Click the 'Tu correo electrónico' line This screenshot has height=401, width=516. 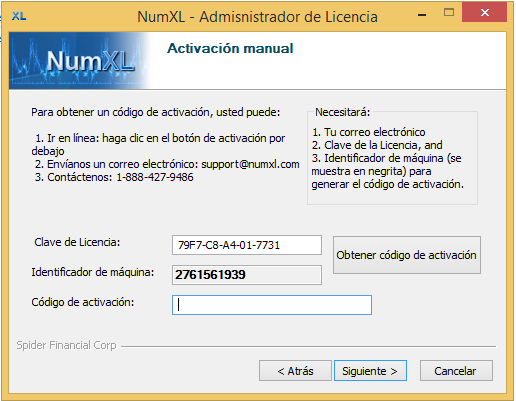[369, 132]
